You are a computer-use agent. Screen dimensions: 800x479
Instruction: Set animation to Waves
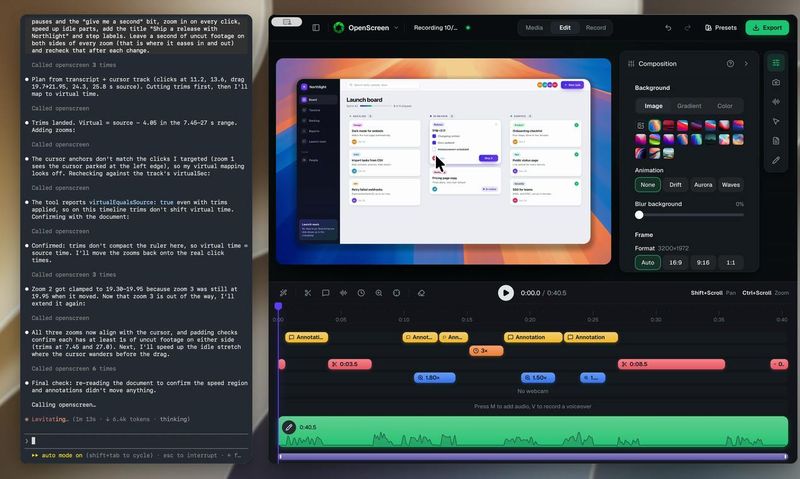tap(731, 185)
